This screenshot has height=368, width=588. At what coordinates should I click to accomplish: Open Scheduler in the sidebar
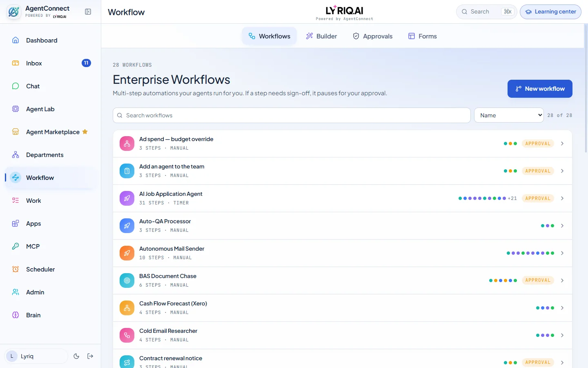[x=51, y=269]
